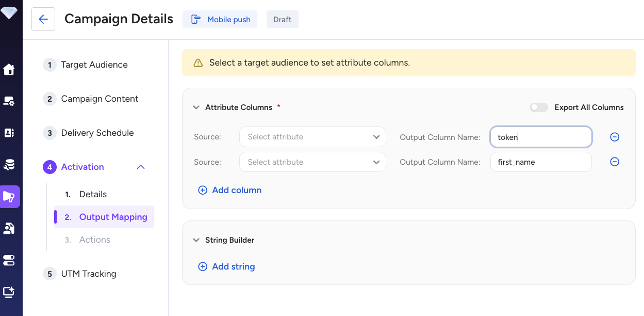
Task: Remove the token column row
Action: [x=614, y=137]
